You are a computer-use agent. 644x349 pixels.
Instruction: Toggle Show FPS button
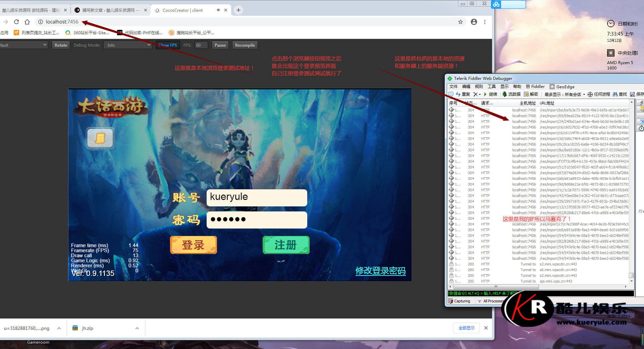(168, 45)
